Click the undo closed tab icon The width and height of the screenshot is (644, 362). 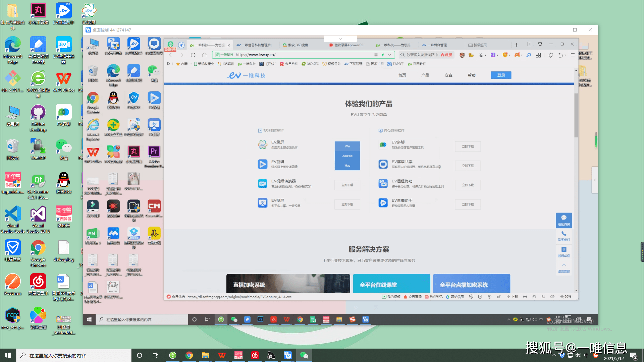click(560, 55)
